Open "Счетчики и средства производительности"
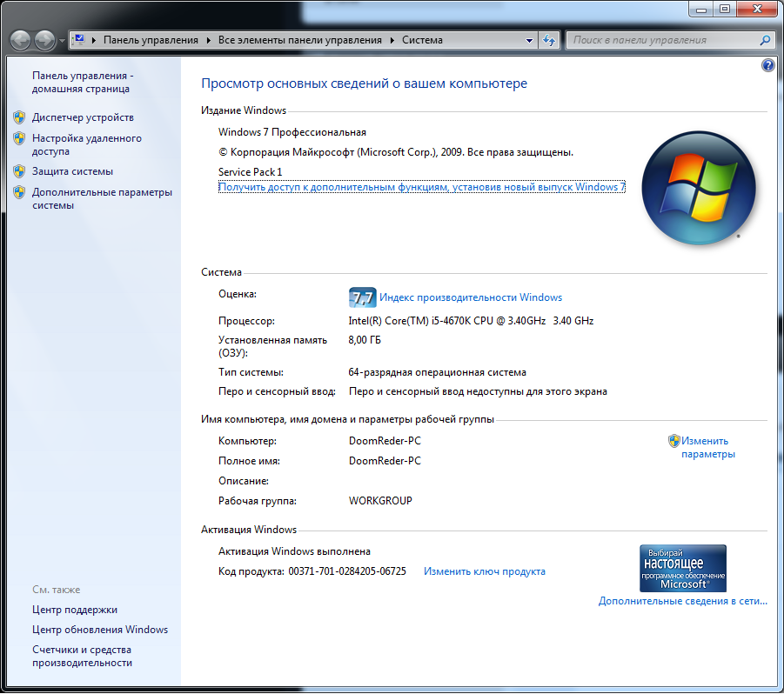Viewport: 784px width, 694px height. click(83, 656)
